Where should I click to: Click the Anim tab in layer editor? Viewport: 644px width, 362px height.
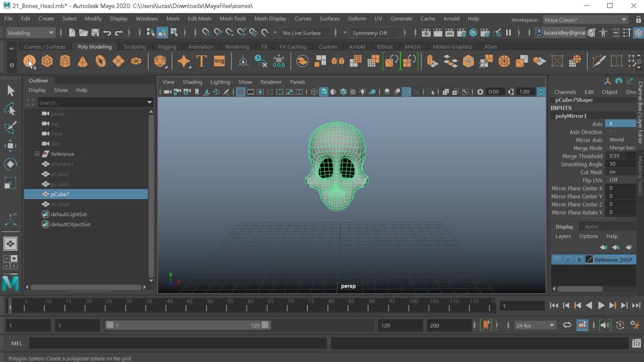tap(591, 227)
